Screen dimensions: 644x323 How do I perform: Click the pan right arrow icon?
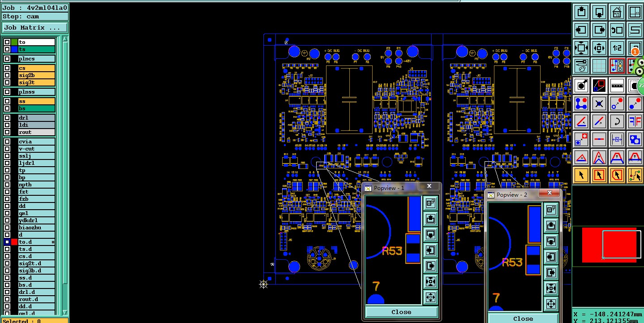599,30
